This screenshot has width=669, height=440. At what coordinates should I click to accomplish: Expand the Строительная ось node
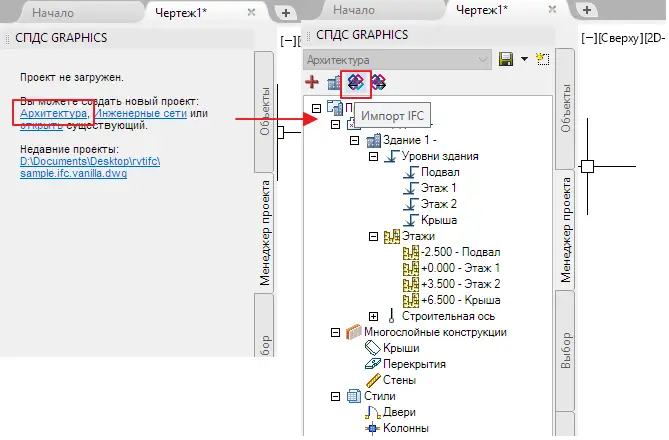pyautogui.click(x=373, y=316)
